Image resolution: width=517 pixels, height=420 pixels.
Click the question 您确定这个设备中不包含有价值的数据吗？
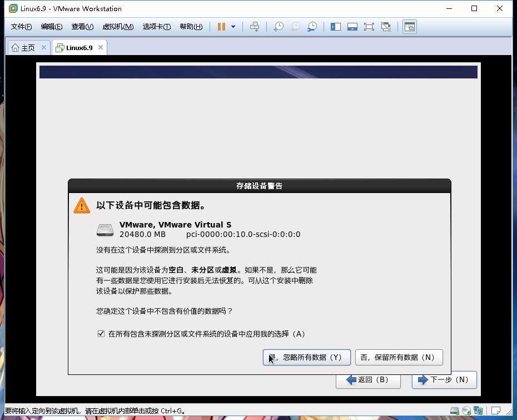tap(165, 311)
